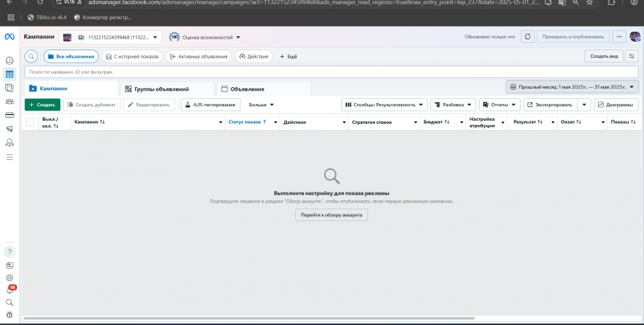Open the news page icon in sidebar
This screenshot has width=644, height=325.
point(9,266)
